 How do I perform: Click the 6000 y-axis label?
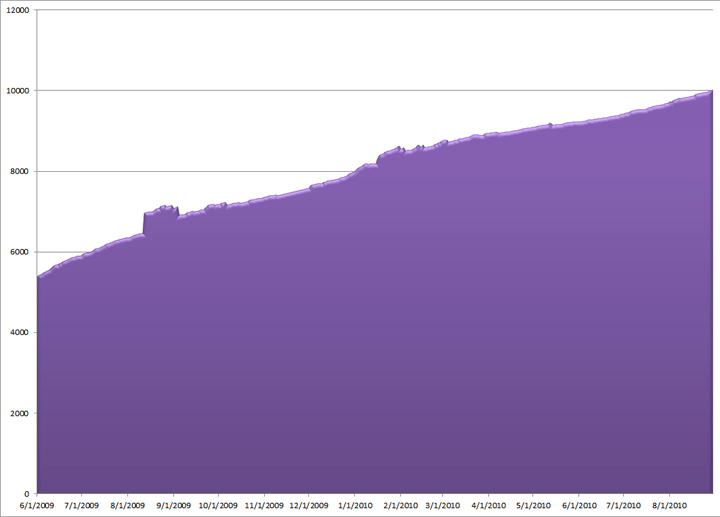click(x=20, y=252)
